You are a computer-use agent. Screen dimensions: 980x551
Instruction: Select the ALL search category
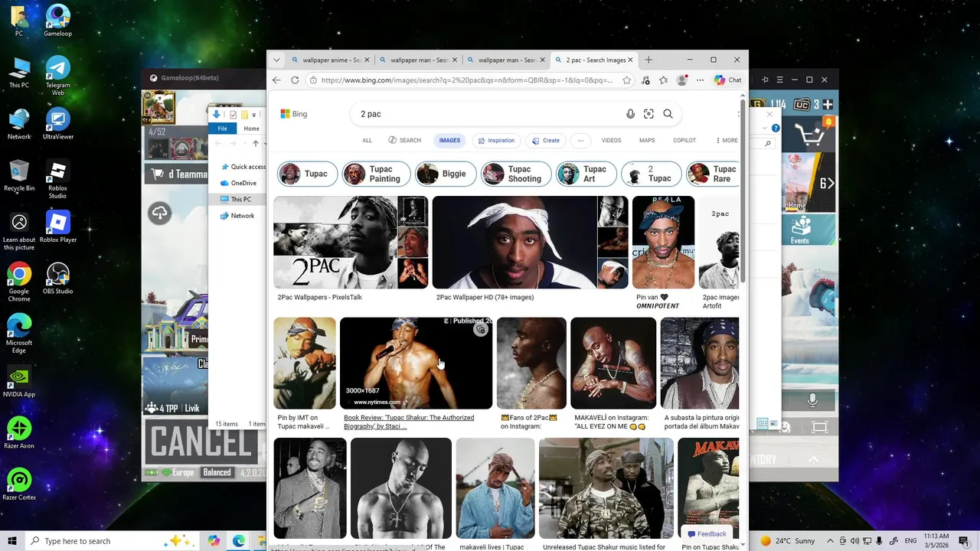367,141
